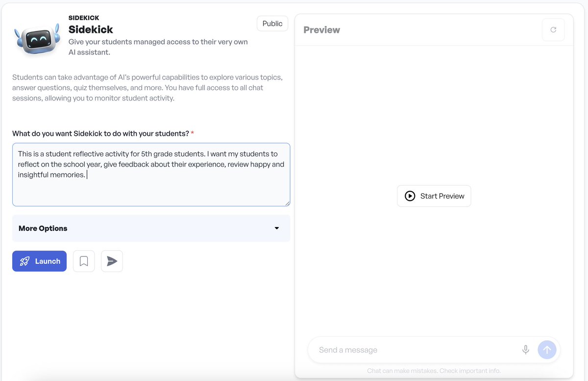Viewport: 588px width, 381px height.
Task: Click the Public visibility badge
Action: [272, 24]
